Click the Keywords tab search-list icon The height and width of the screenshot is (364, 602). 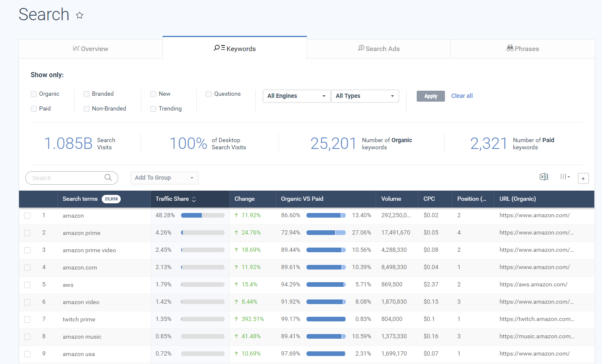[219, 48]
